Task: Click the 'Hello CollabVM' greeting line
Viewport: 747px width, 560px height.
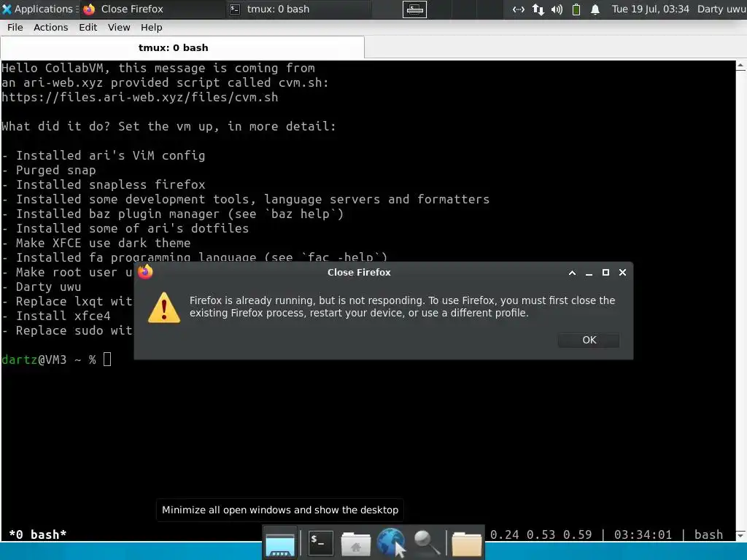Action: [158, 68]
